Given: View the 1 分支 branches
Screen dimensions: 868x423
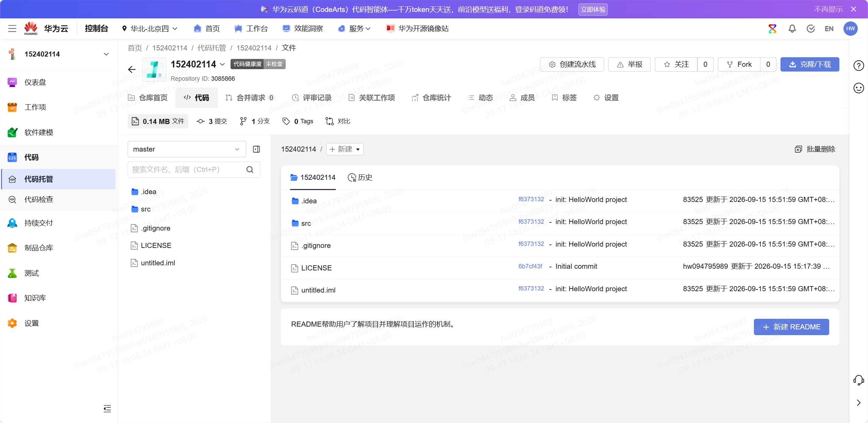Looking at the screenshot, I should tap(255, 121).
